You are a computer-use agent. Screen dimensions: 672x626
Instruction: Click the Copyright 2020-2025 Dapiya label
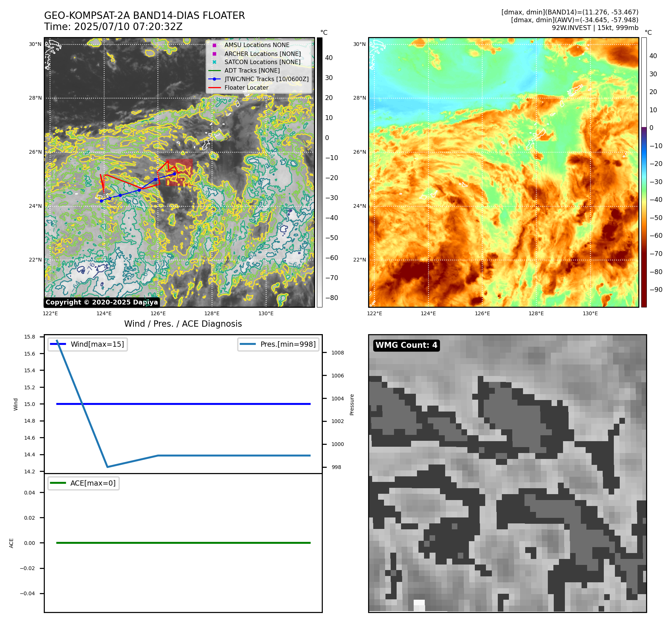pyautogui.click(x=102, y=302)
